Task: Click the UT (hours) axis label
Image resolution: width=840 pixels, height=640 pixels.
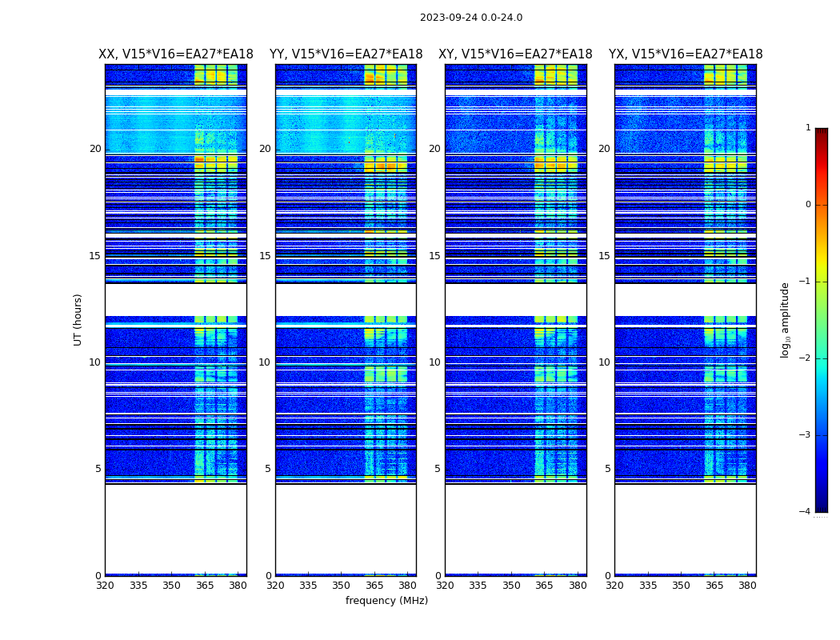Action: pos(78,319)
